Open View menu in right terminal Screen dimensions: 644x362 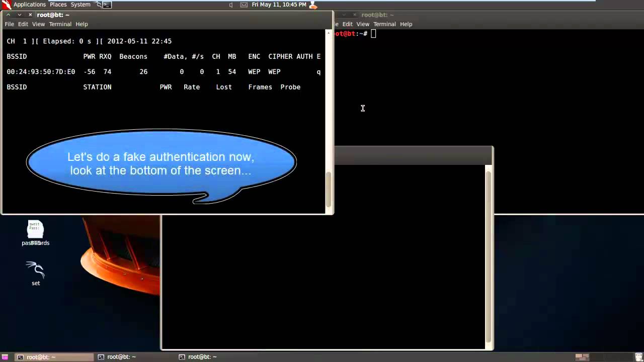coord(363,24)
